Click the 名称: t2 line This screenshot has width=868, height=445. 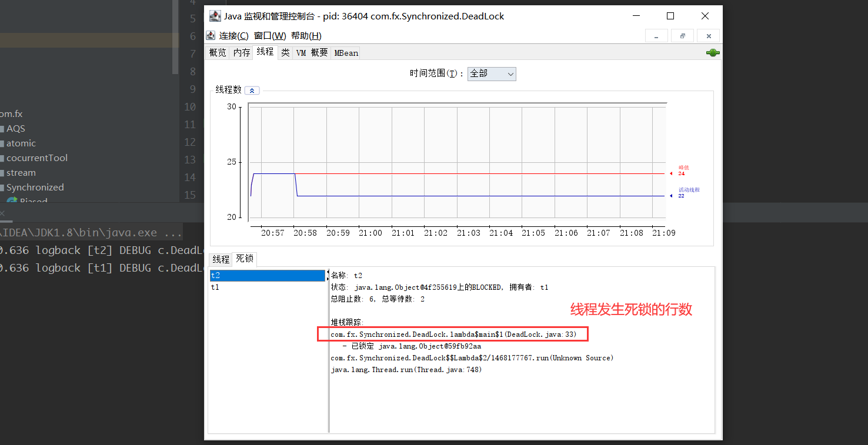tap(347, 276)
